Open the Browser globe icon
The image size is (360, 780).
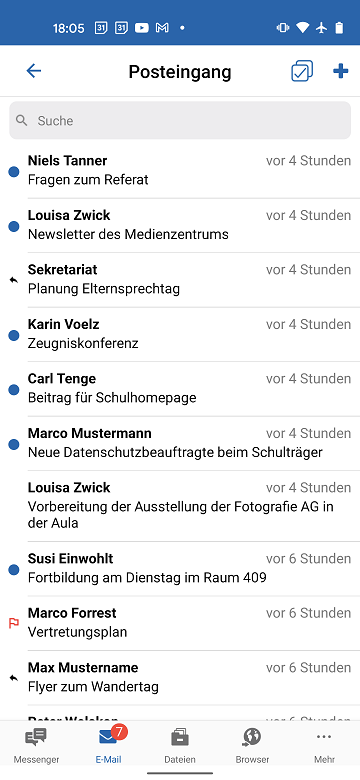[252, 746]
